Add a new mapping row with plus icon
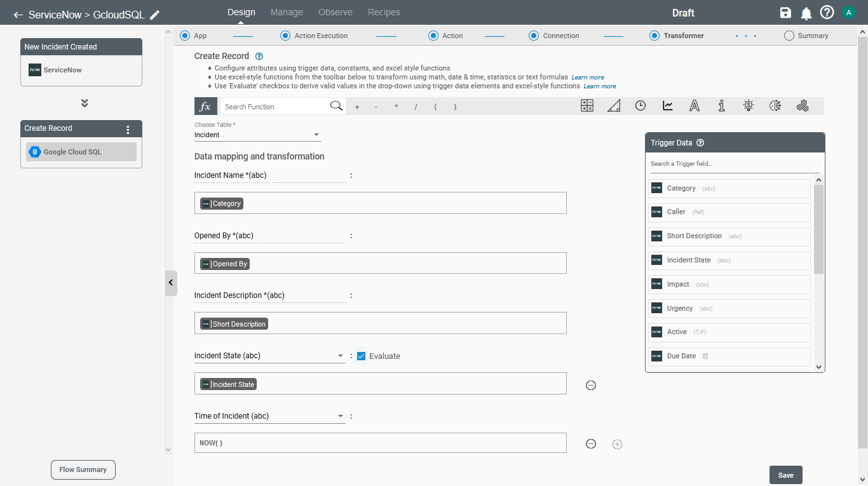 (617, 444)
